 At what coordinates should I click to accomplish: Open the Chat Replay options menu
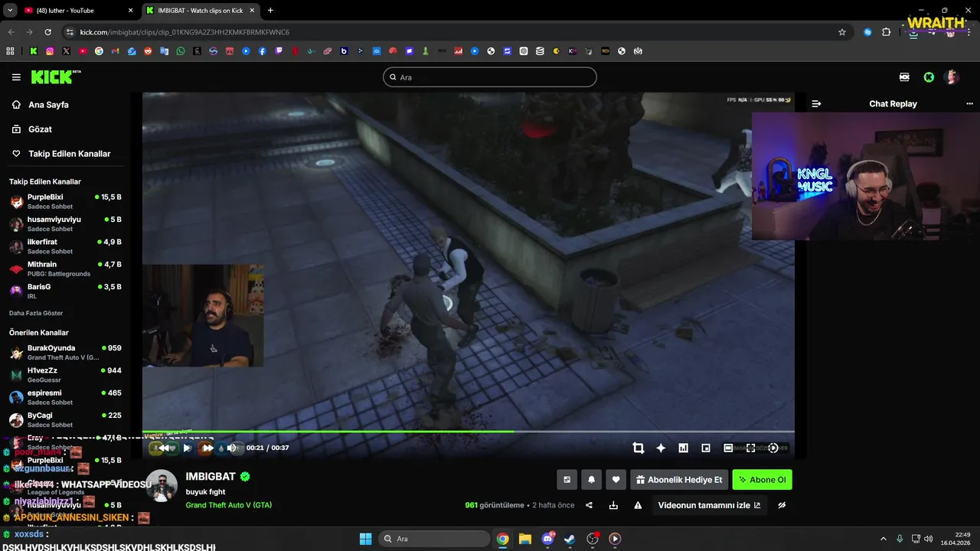click(969, 104)
